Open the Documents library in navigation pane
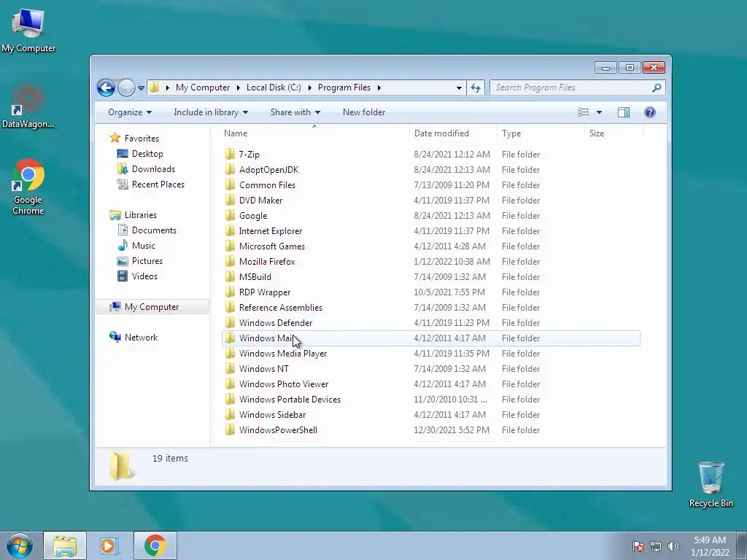The image size is (747, 560). 154,230
